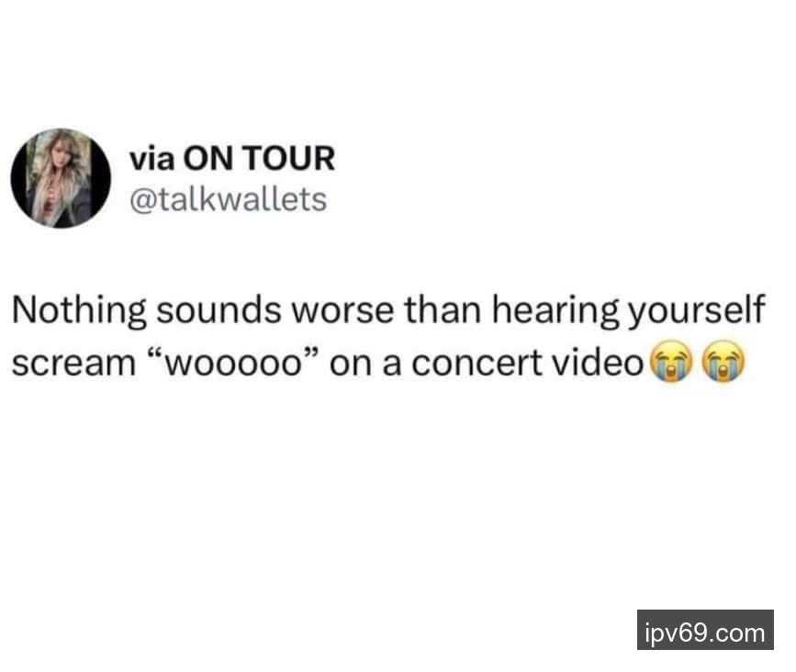
Task: Click the word "than" in the tweet
Action: point(443,310)
